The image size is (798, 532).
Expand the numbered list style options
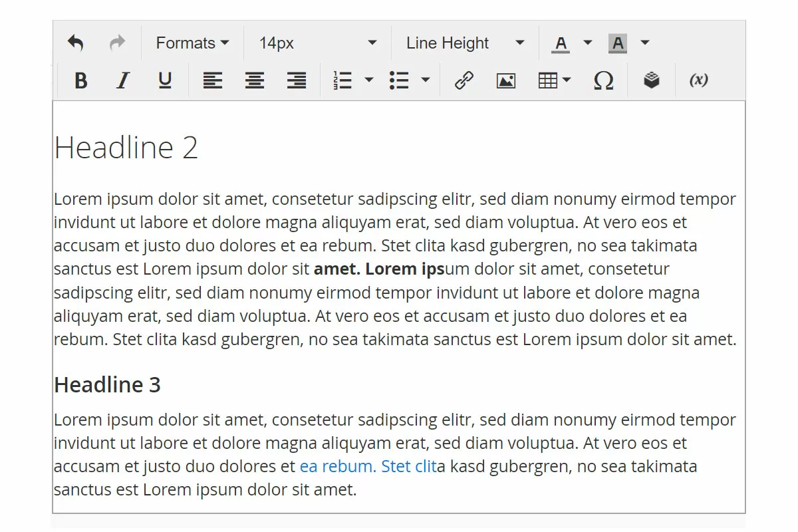click(x=370, y=80)
